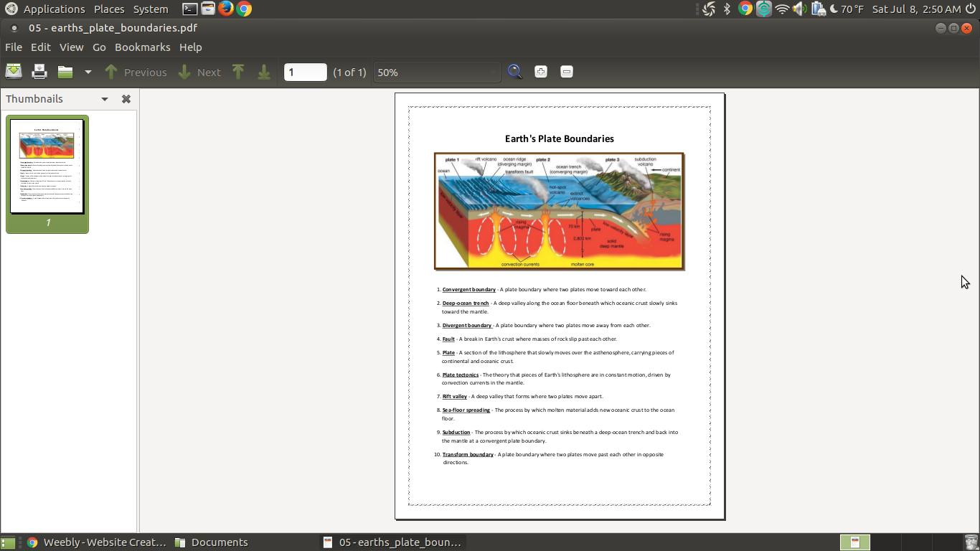Screen dimensions: 980x551
Task: Click the magnifier find icon
Action: pyautogui.click(x=514, y=72)
